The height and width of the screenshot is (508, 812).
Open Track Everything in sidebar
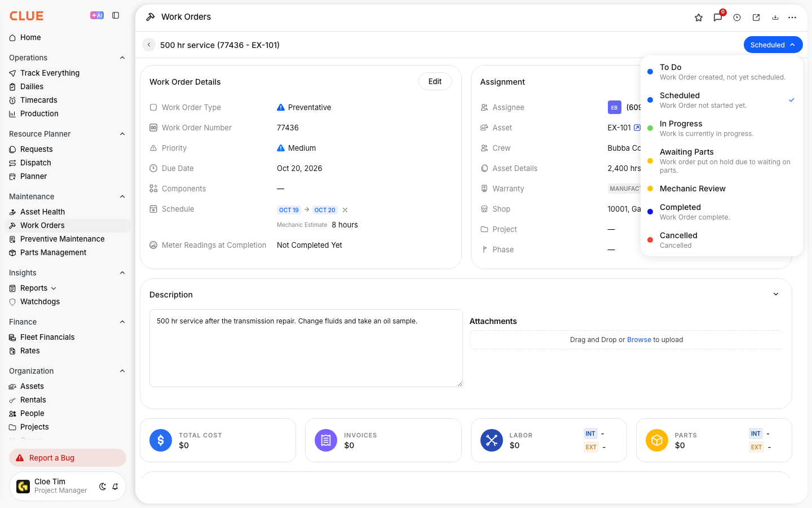[68, 73]
